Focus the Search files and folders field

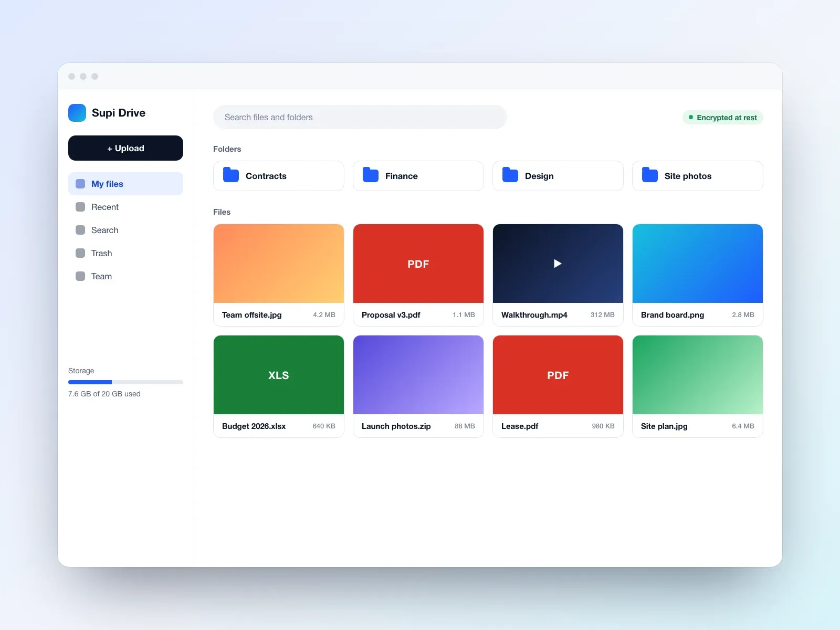point(360,117)
